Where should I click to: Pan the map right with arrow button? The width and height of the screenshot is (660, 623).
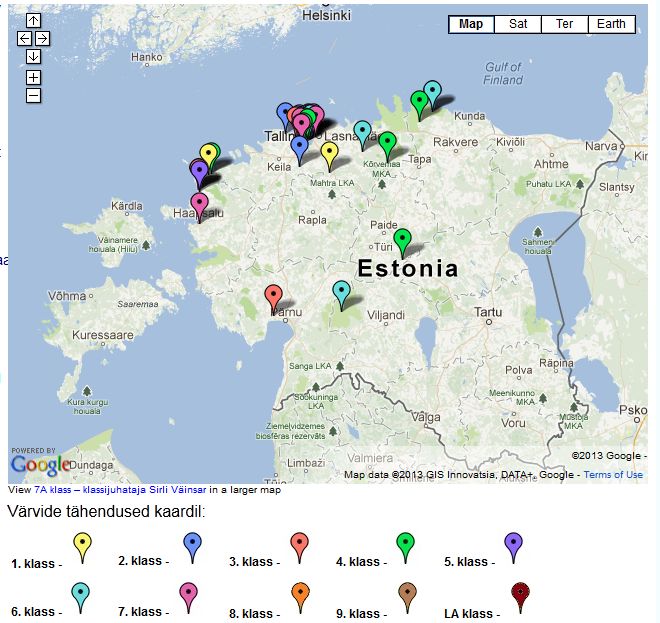[x=43, y=39]
